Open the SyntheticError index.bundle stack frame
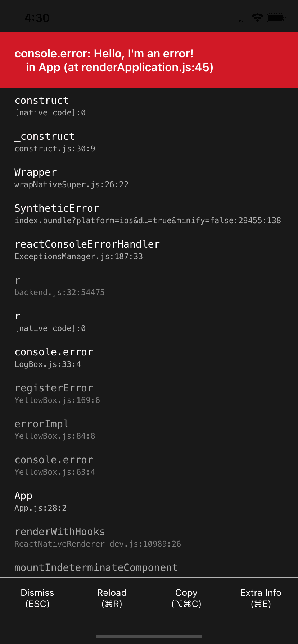Screen dimensions: 298x644 pos(149,214)
